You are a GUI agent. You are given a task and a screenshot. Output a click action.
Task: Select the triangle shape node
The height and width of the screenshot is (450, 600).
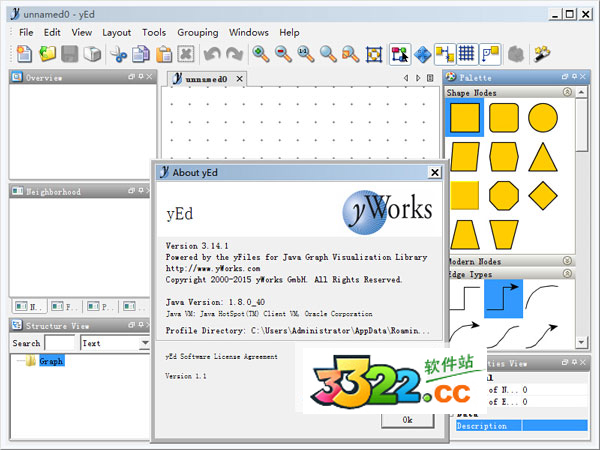[x=543, y=157]
